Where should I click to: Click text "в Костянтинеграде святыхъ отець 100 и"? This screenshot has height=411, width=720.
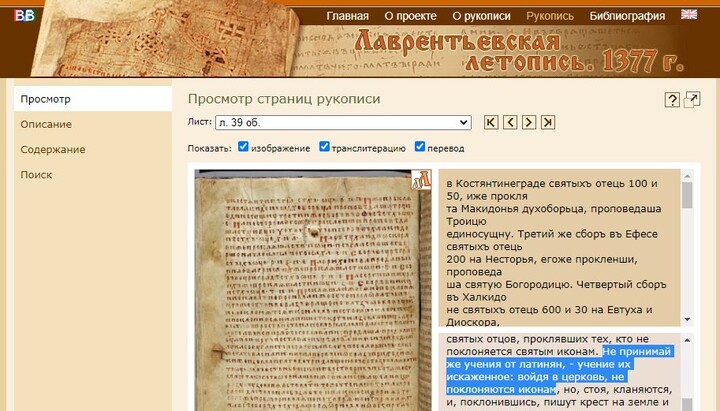click(x=552, y=184)
